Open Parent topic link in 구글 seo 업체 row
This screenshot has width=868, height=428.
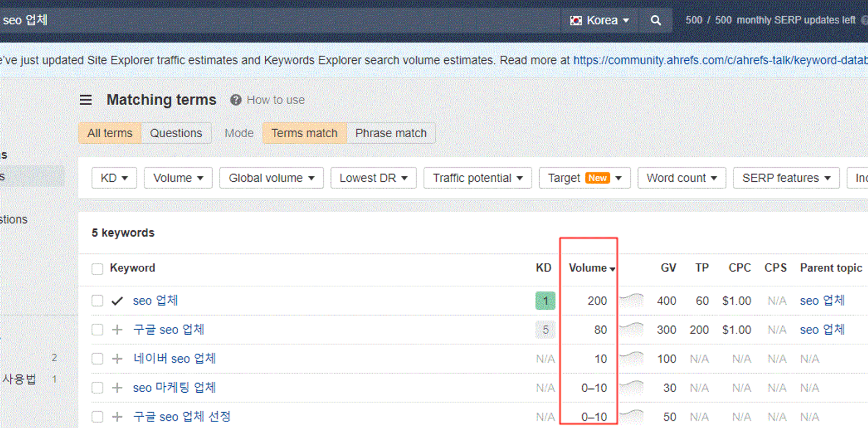pyautogui.click(x=822, y=329)
